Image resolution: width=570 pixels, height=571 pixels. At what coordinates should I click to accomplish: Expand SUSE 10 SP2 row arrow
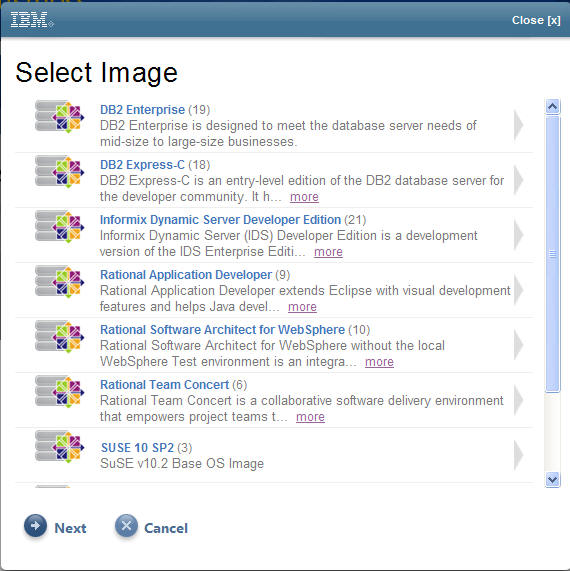[519, 455]
